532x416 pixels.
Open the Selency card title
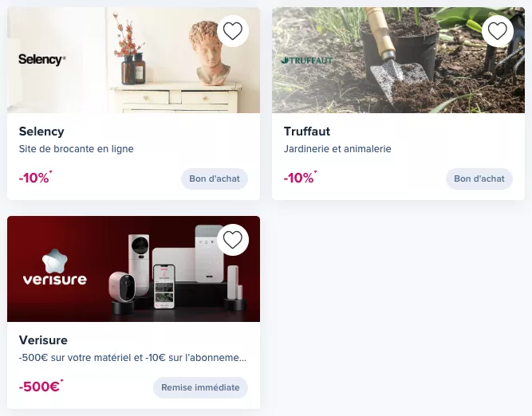41,131
